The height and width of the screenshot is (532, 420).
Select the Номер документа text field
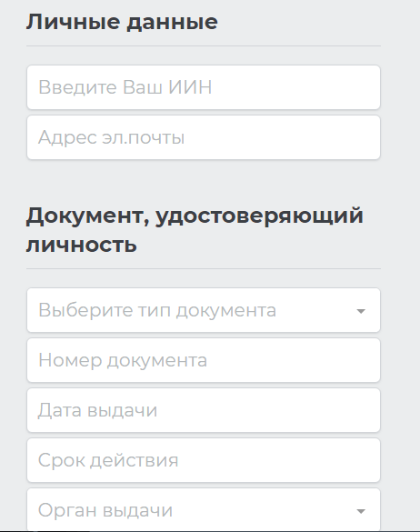[x=204, y=360]
